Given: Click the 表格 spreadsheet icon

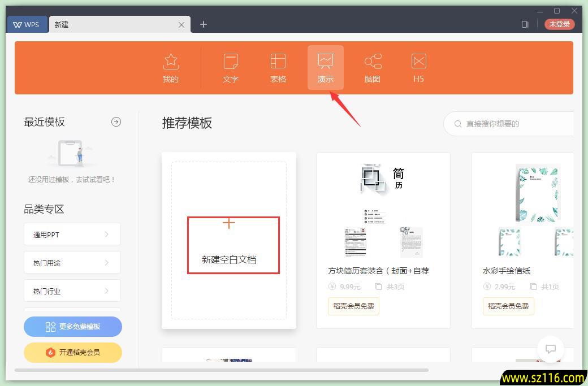Looking at the screenshot, I should click(x=278, y=67).
